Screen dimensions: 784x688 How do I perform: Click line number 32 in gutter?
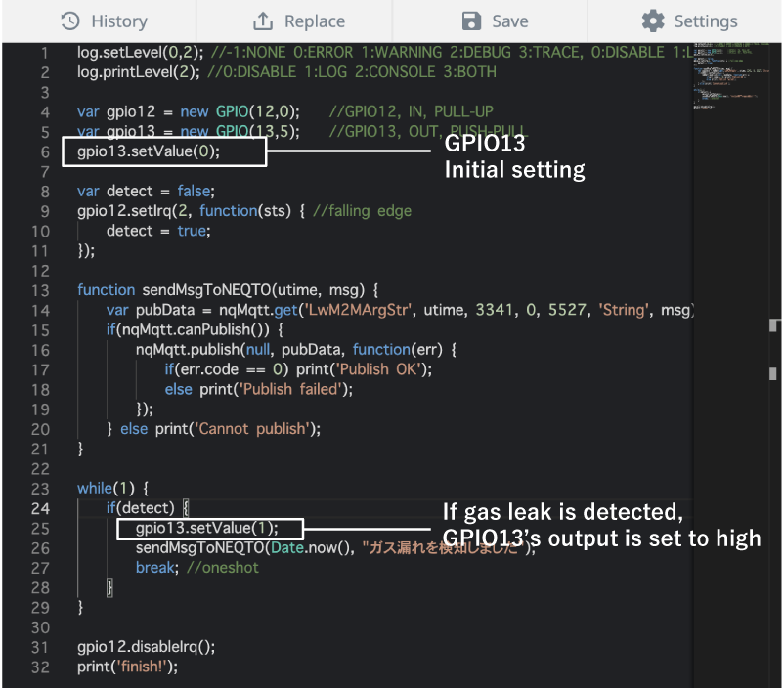click(x=40, y=667)
